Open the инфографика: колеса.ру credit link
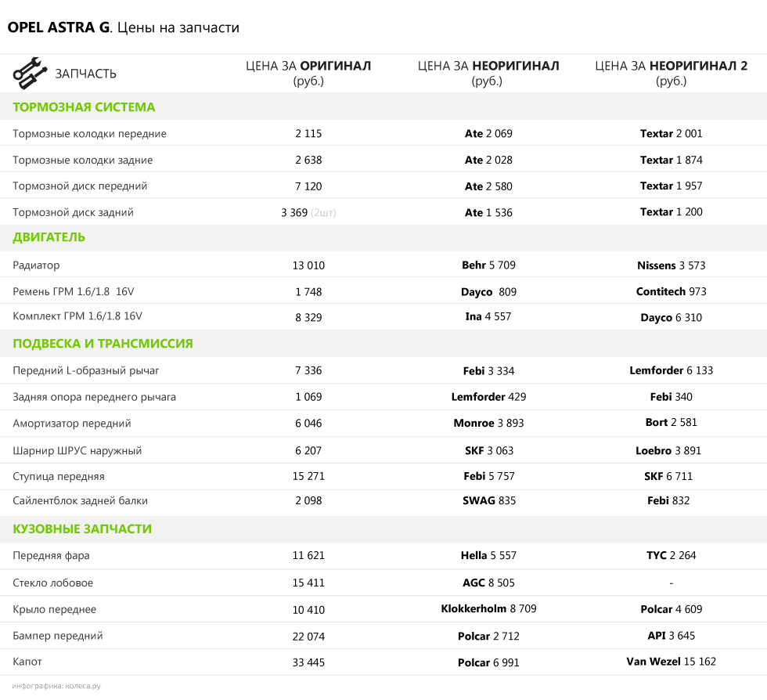Image resolution: width=767 pixels, height=700 pixels. [x=56, y=686]
